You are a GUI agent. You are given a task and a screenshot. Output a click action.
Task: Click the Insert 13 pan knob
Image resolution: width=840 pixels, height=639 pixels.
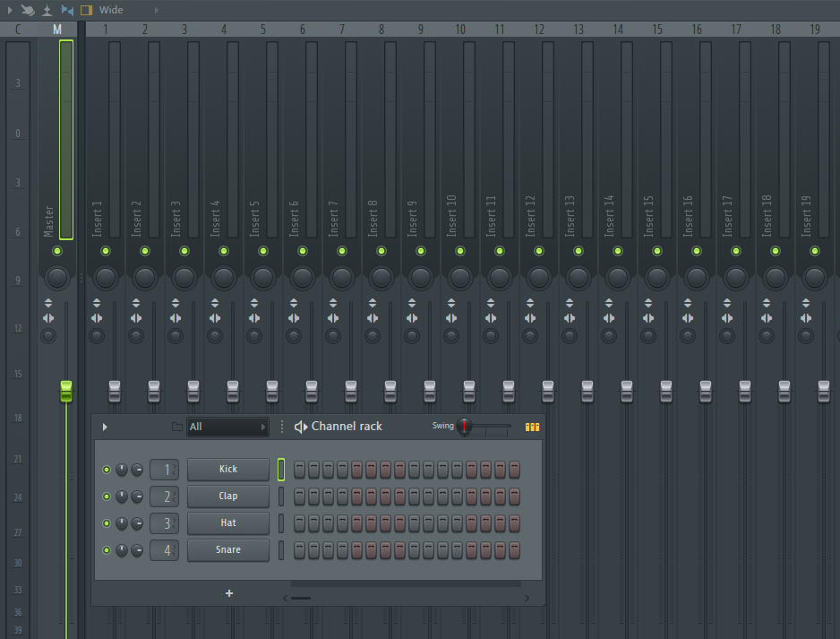(579, 278)
